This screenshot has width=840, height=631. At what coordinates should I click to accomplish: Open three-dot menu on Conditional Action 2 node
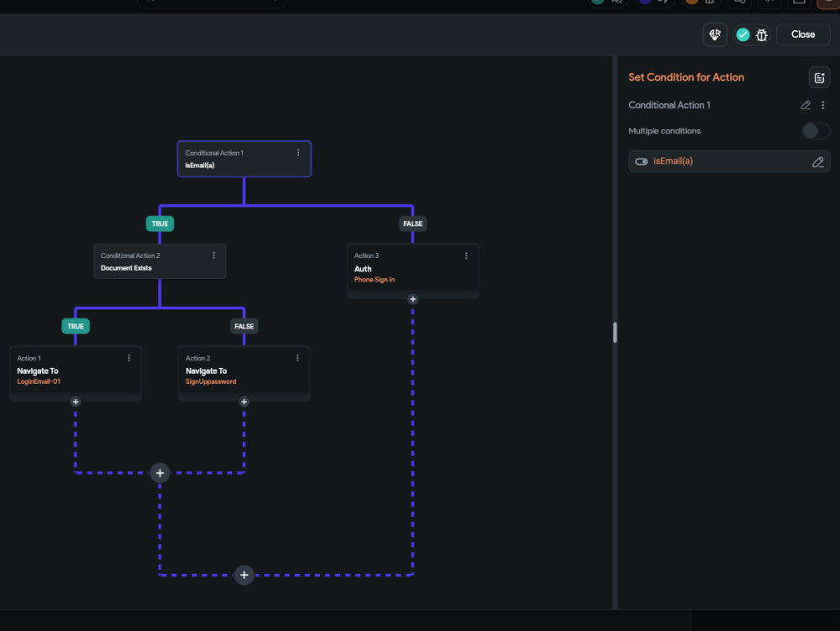(x=213, y=255)
